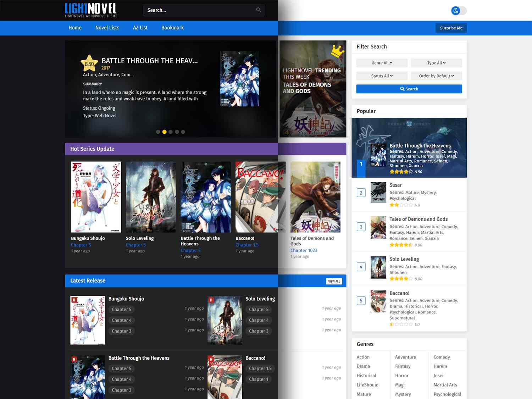Open the Type All dropdown
Screen dimensions: 532x399
[x=436, y=63]
